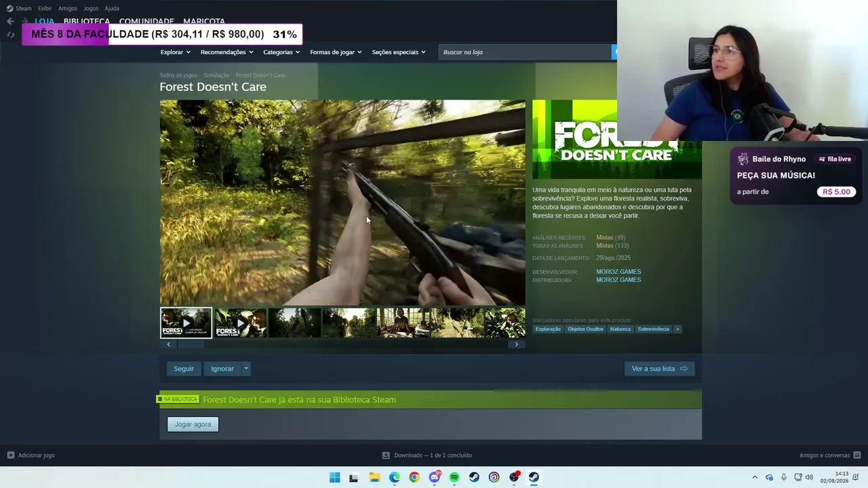Click the thumbnail strip scrollbar handle

pyautogui.click(x=191, y=344)
